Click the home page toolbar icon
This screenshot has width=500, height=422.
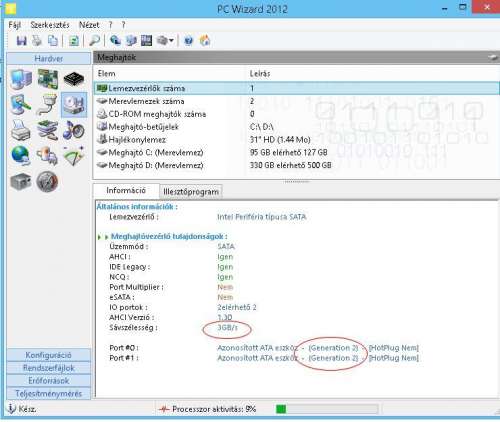pos(205,41)
